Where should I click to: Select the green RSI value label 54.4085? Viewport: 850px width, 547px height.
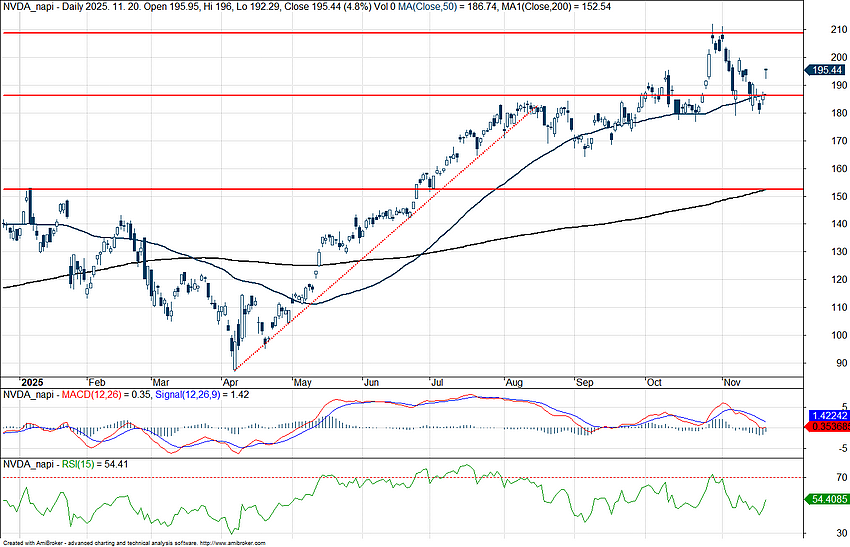[827, 497]
